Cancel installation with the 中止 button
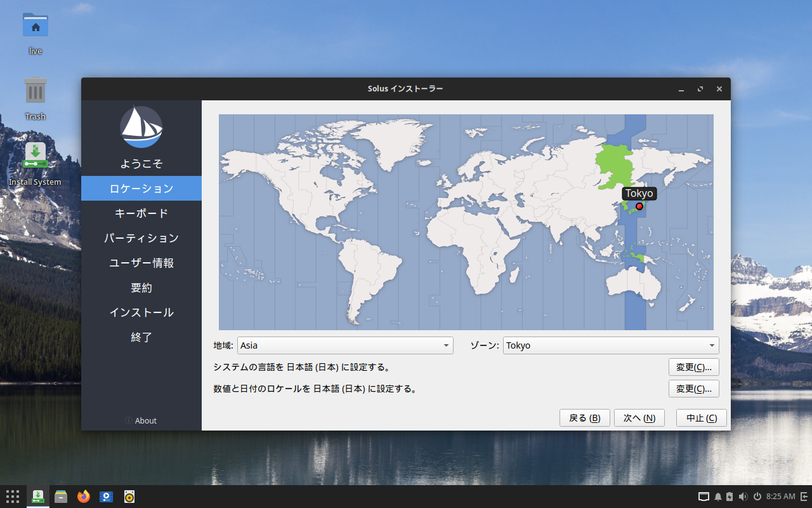This screenshot has height=508, width=812. coord(702,418)
